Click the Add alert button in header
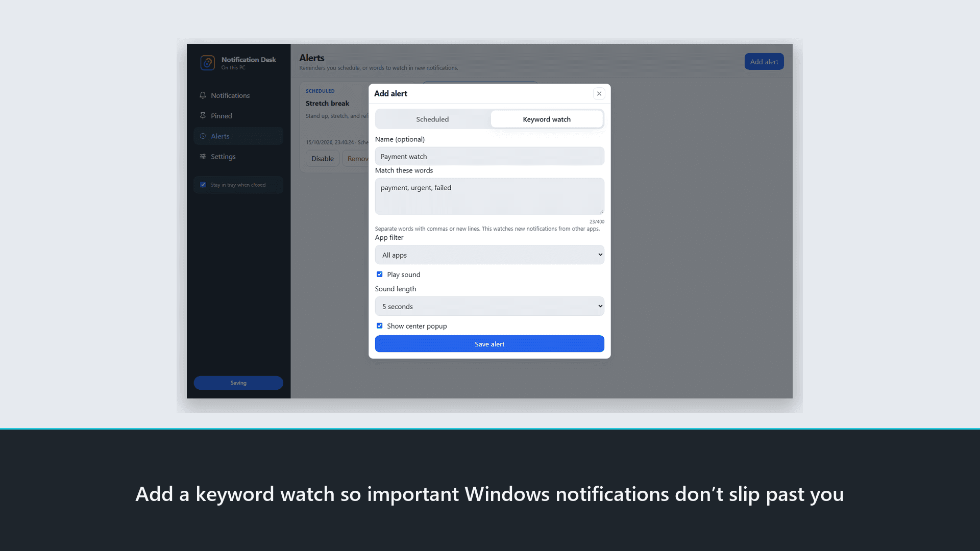This screenshot has width=980, height=551. (x=764, y=62)
